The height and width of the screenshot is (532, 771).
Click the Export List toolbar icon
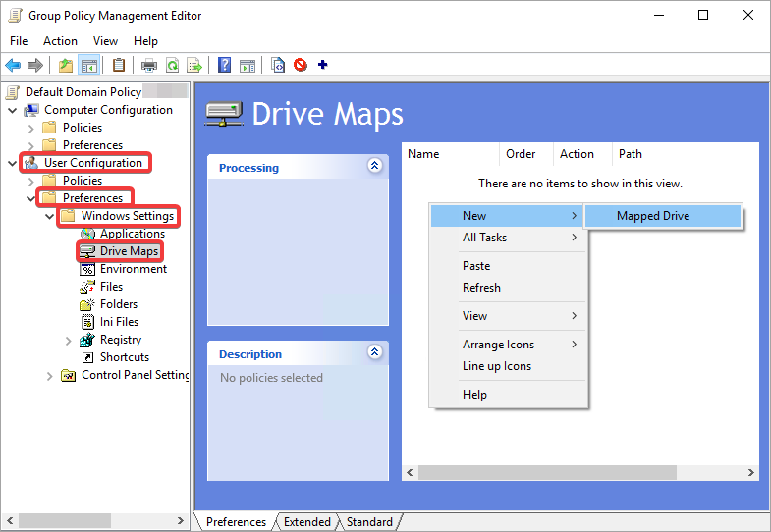click(x=194, y=65)
